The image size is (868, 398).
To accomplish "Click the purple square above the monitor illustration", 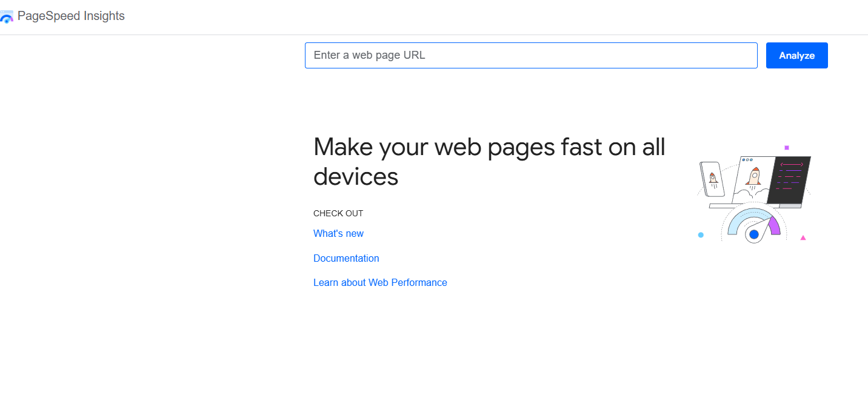I will point(787,147).
